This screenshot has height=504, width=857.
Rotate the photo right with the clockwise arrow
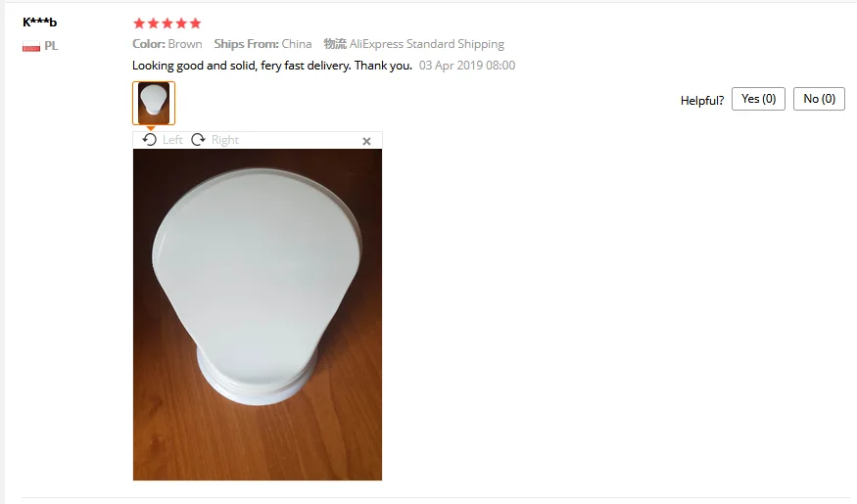[x=198, y=140]
